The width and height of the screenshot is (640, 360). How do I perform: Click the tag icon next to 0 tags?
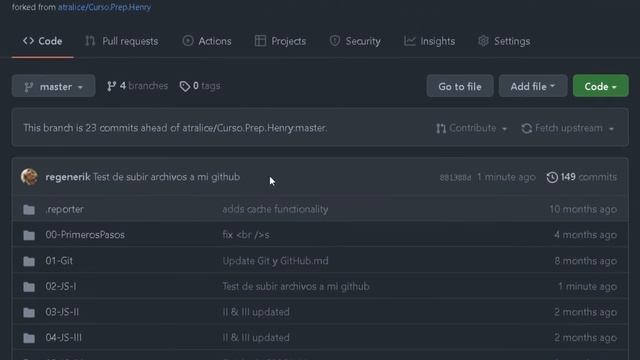184,86
